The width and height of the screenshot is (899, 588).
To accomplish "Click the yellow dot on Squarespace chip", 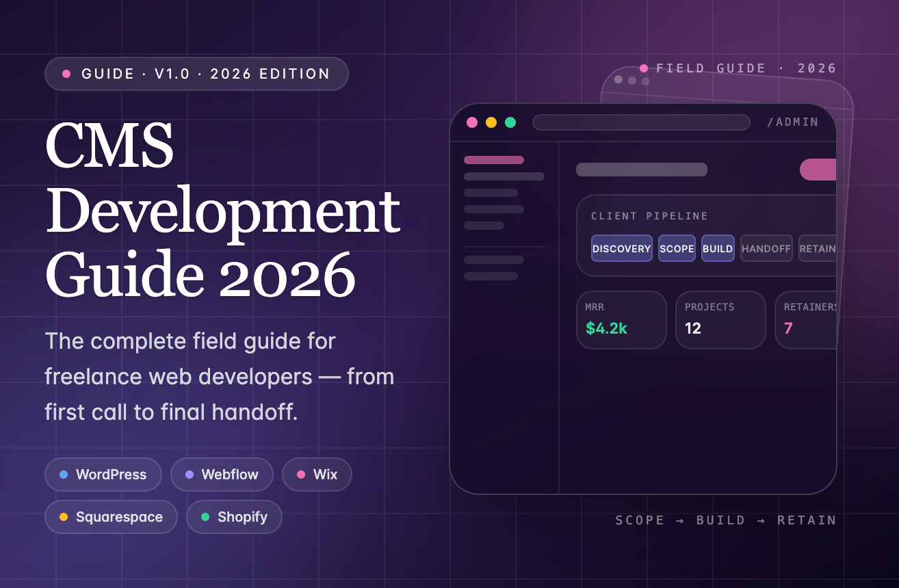I will [64, 517].
